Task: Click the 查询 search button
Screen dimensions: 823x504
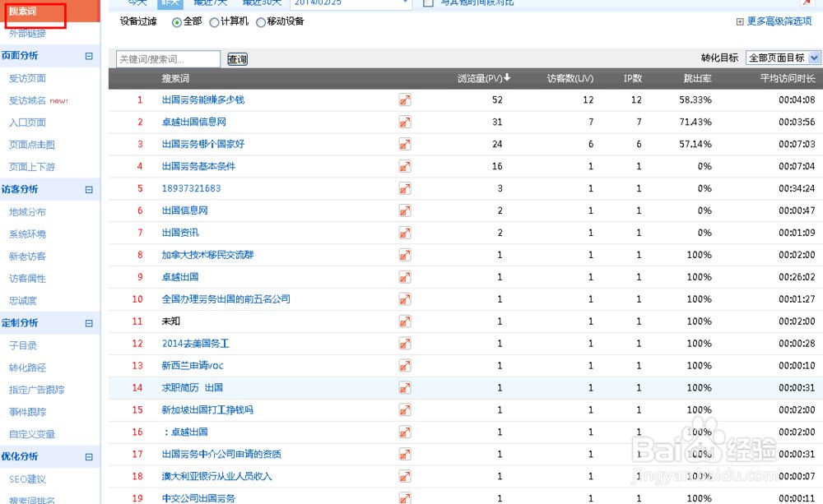Action: point(237,58)
